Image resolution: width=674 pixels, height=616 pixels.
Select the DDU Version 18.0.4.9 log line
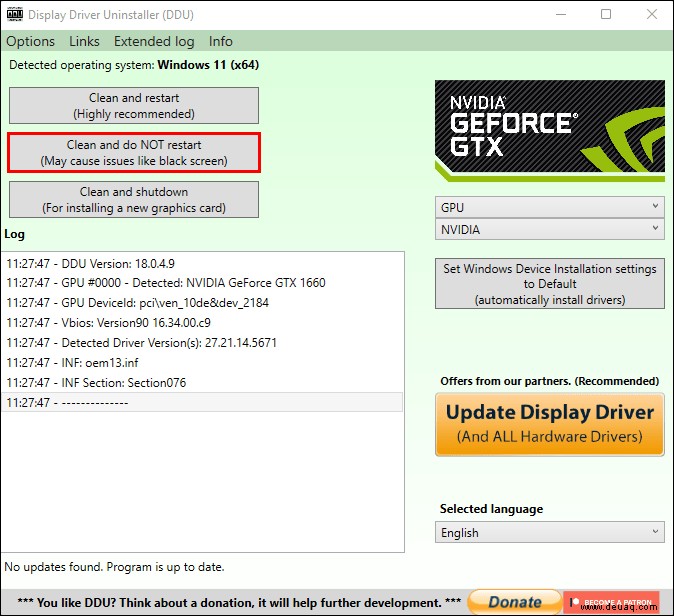click(x=202, y=264)
